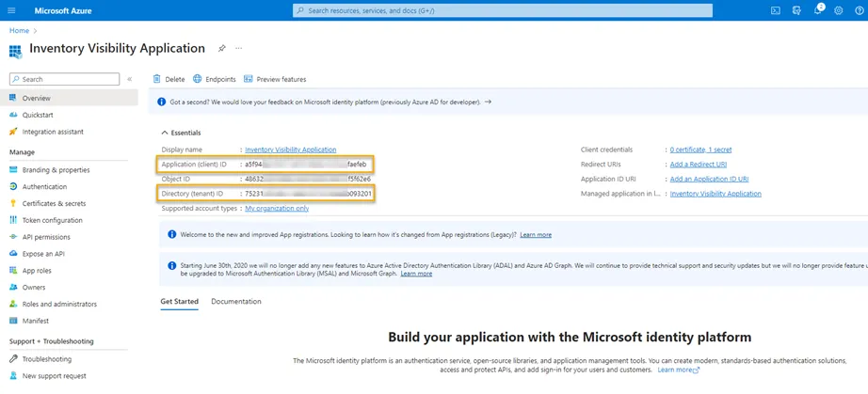
Task: Click the Preview features toolbar button label
Action: (x=281, y=79)
